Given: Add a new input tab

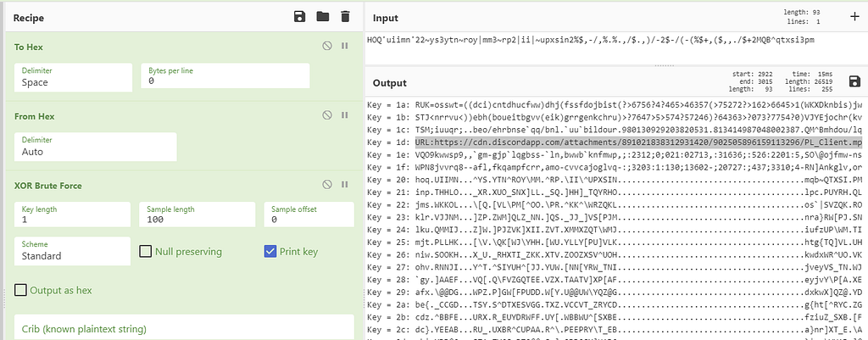Looking at the screenshot, I should tap(855, 16).
